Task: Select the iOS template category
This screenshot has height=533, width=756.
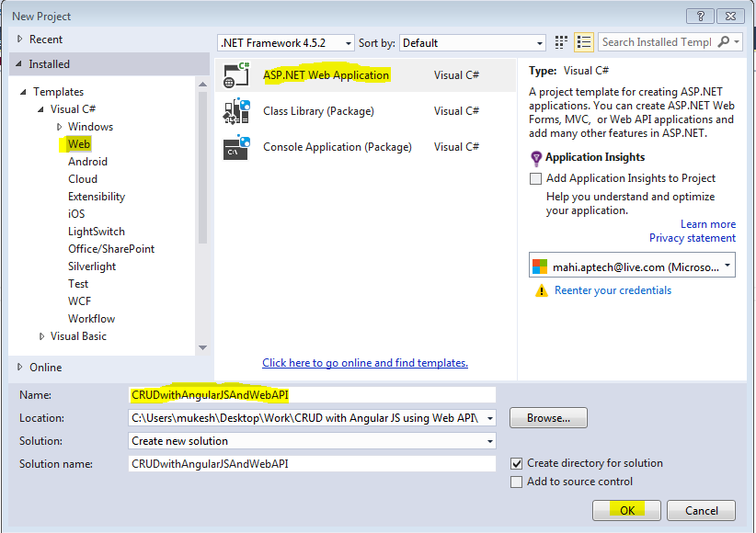Action: (76, 213)
